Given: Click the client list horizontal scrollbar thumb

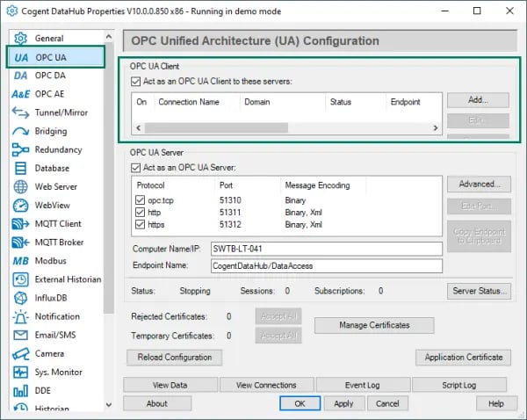Looking at the screenshot, I should [x=216, y=127].
